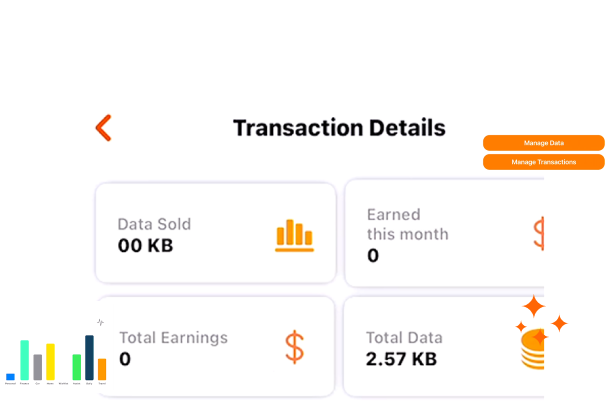Go back using the orange chevron
The width and height of the screenshot is (611, 415).
(x=104, y=128)
